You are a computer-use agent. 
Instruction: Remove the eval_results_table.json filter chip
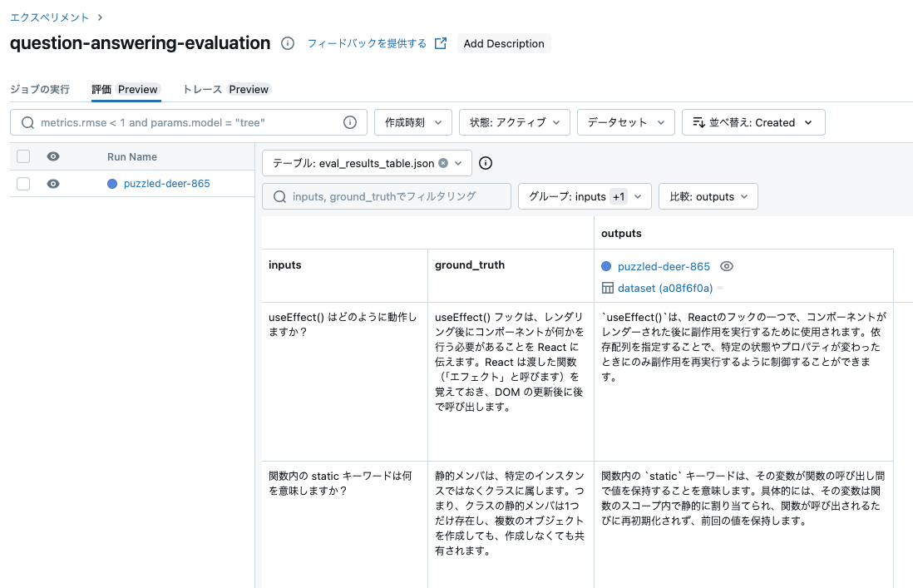[x=443, y=163]
